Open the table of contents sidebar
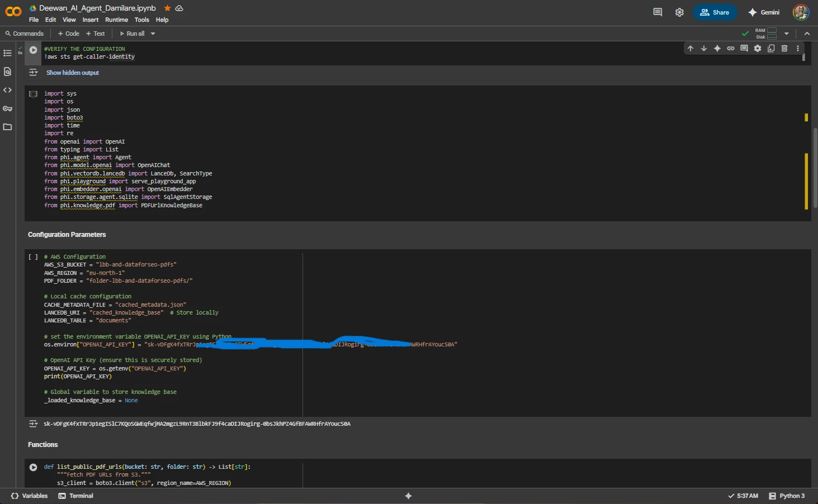Screen dimensions: 818x504 pos(7,53)
